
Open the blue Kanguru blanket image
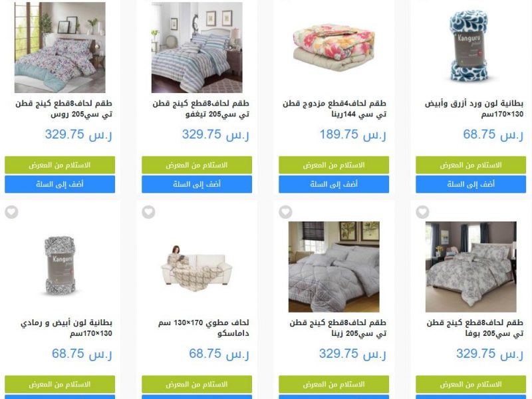point(471,46)
